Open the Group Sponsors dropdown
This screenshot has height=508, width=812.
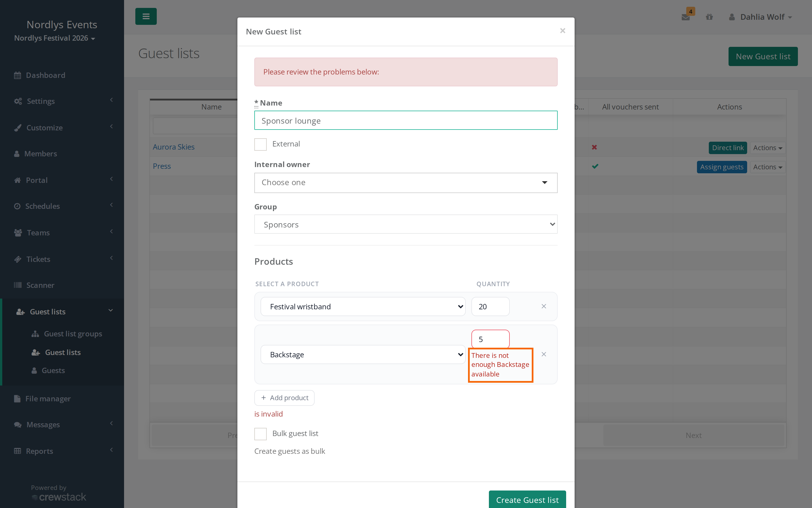pyautogui.click(x=406, y=224)
